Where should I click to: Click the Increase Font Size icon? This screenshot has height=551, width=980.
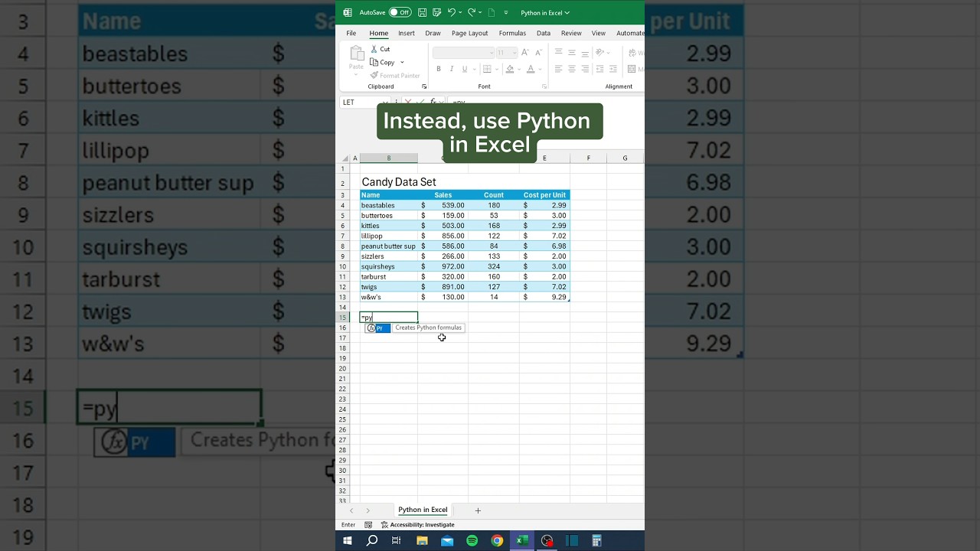(525, 53)
